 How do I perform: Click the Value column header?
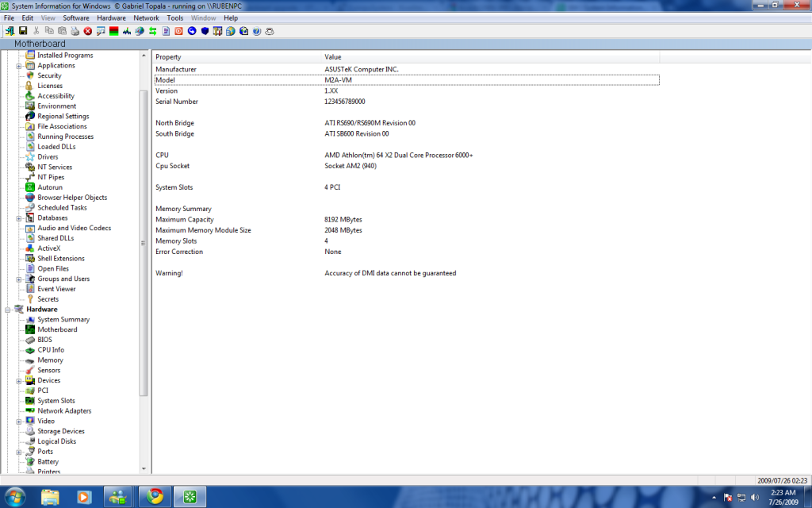click(x=491, y=57)
